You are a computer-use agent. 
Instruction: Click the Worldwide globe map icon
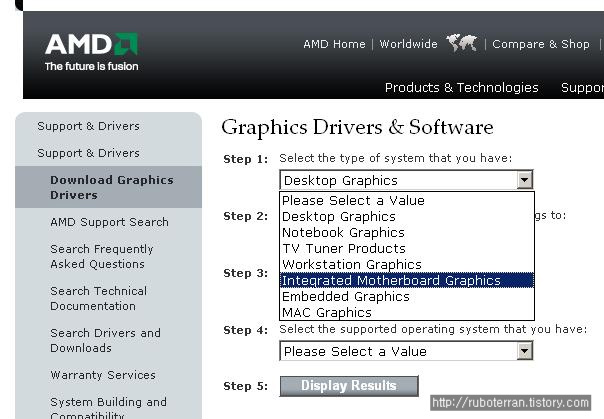461,43
